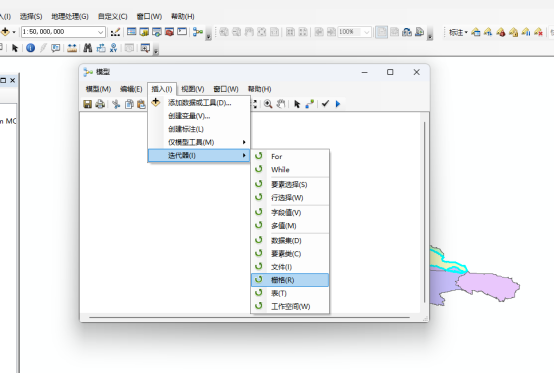
Task: Open the Search window icon
Action: pyautogui.click(x=157, y=32)
